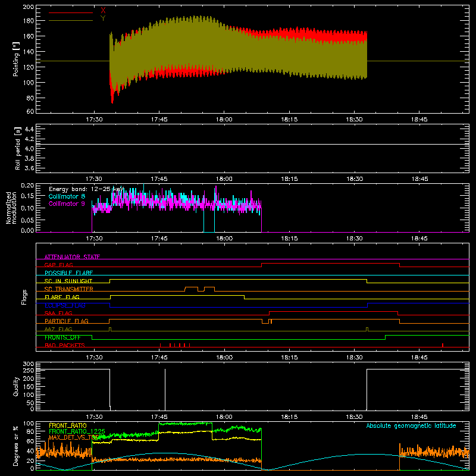Click the isolated BAD_PACKETS marker after 18:45
476x476 pixels.
pyautogui.click(x=443, y=345)
